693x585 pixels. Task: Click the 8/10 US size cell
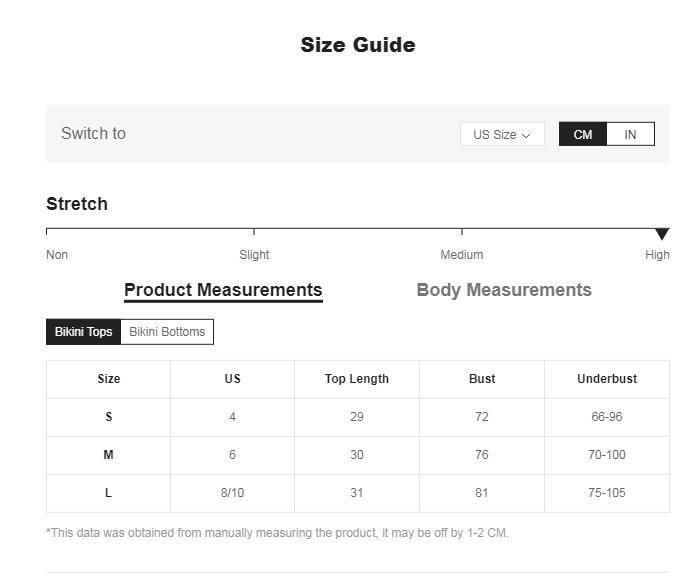pos(232,493)
